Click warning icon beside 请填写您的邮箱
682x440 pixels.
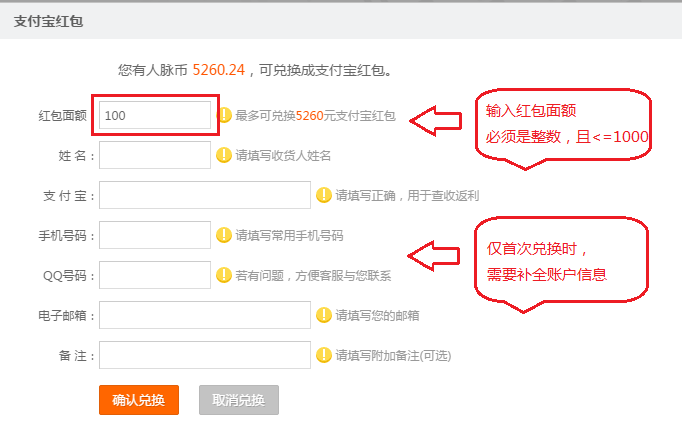[x=324, y=315]
